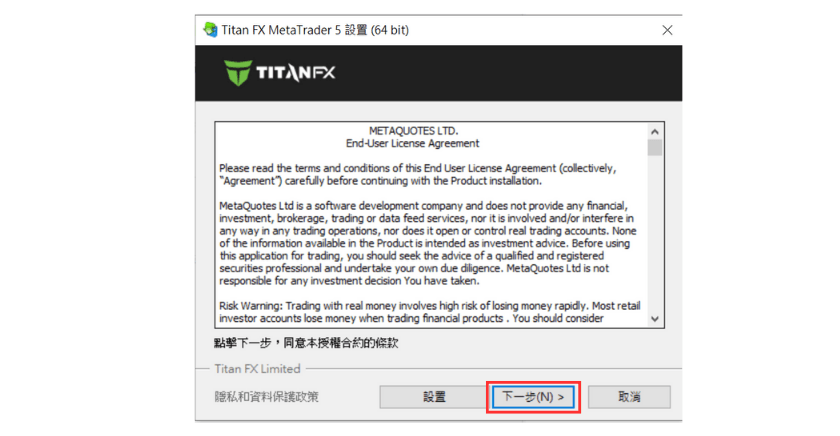Image resolution: width=840 pixels, height=436 pixels.
Task: Continue with the 下一步(N) > button
Action: pos(534,397)
